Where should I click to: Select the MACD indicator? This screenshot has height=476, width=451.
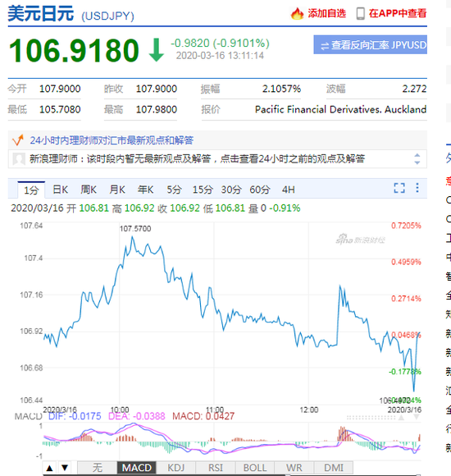click(x=136, y=468)
